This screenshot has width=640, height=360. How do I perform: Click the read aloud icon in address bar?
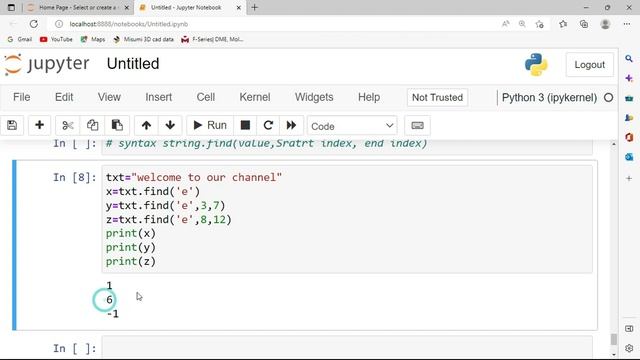click(505, 24)
